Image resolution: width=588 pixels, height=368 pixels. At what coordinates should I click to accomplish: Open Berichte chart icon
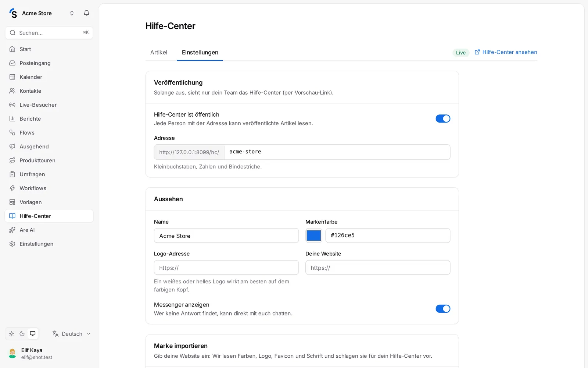pos(12,118)
